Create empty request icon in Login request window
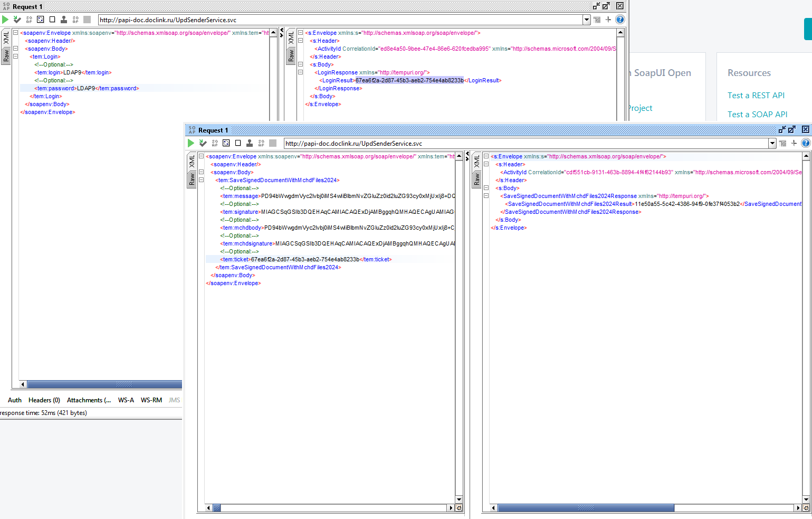812x519 pixels. (x=52, y=20)
